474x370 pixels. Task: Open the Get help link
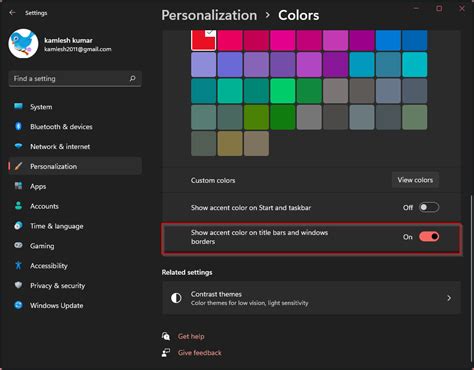pyautogui.click(x=191, y=336)
